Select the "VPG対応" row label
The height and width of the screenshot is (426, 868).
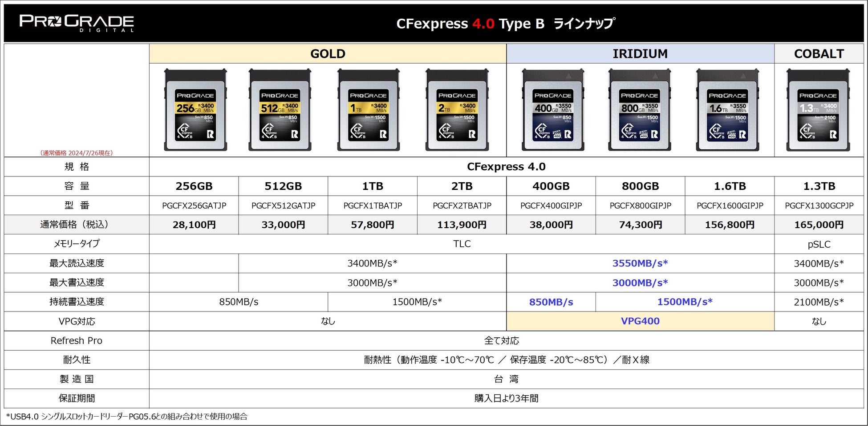pos(77,321)
